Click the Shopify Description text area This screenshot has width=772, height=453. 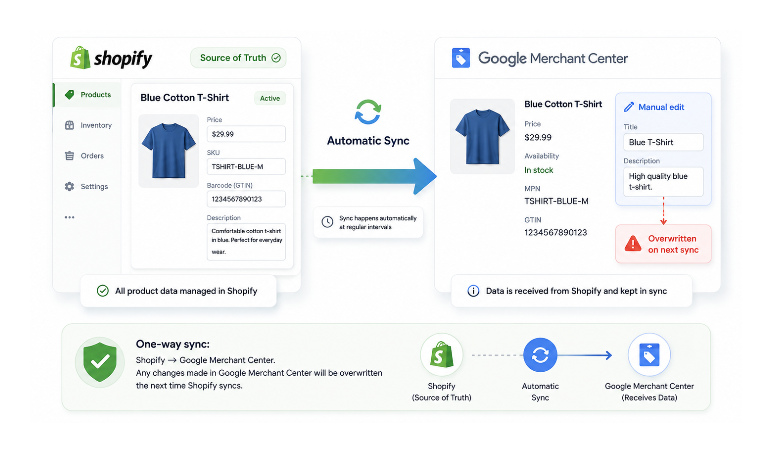(246, 241)
